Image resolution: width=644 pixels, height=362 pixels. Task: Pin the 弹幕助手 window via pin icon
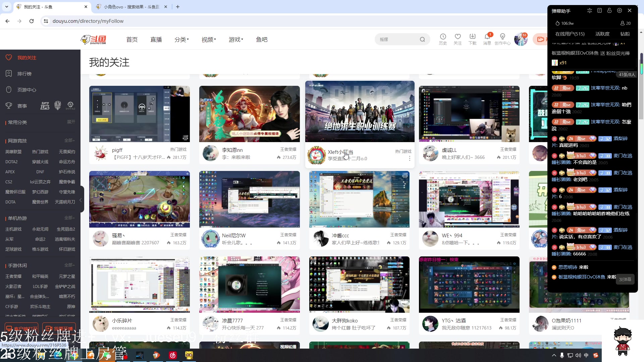tap(599, 10)
